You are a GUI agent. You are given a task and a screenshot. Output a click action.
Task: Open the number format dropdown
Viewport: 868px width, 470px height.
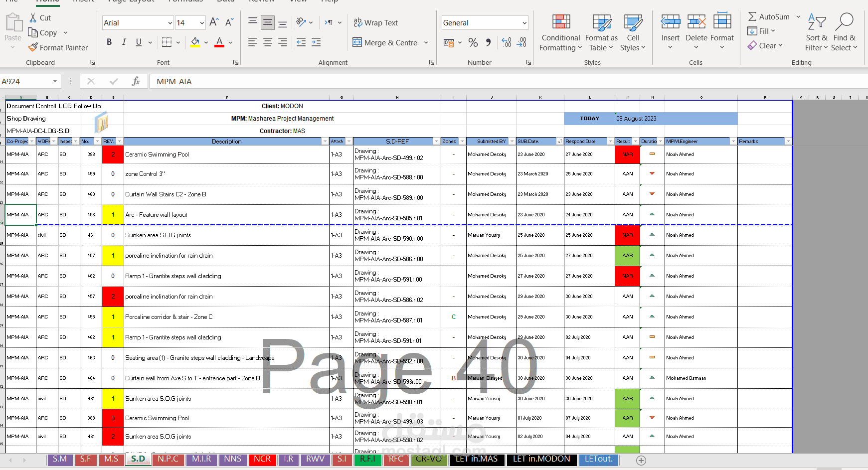pos(524,23)
